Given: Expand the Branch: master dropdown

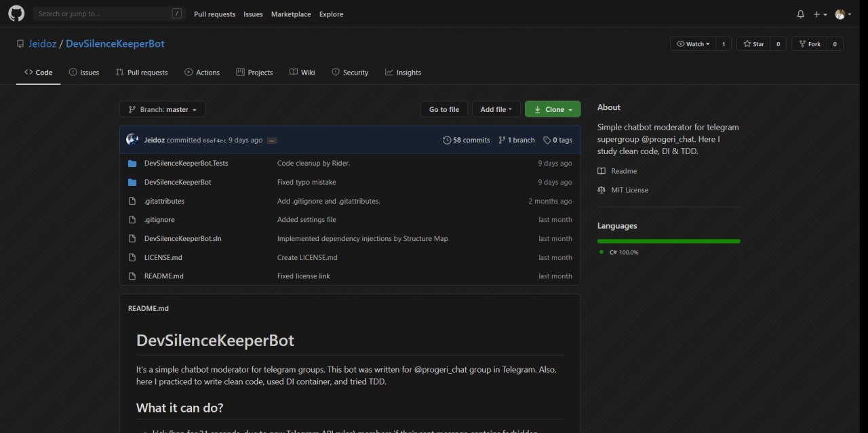Looking at the screenshot, I should [x=162, y=109].
